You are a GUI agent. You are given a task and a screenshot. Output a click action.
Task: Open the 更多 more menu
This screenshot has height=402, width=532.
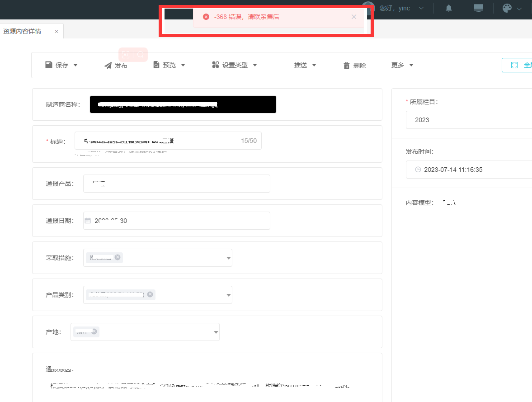pyautogui.click(x=402, y=65)
